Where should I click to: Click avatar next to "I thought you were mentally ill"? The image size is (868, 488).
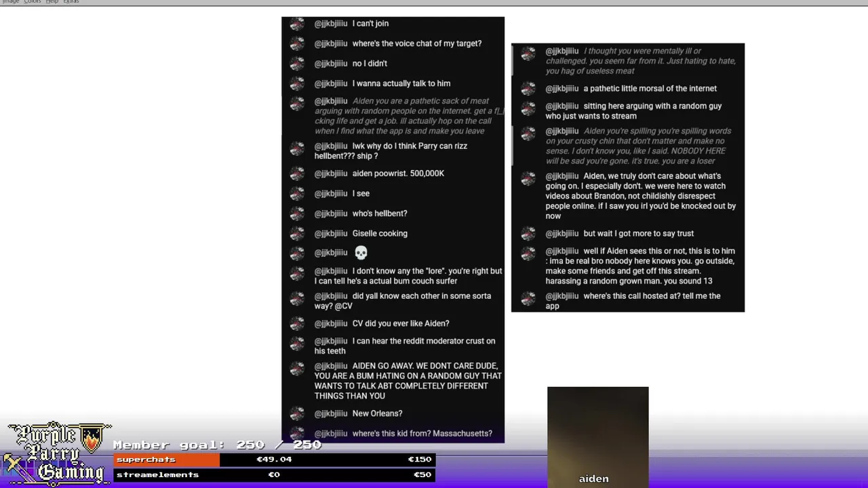point(528,54)
